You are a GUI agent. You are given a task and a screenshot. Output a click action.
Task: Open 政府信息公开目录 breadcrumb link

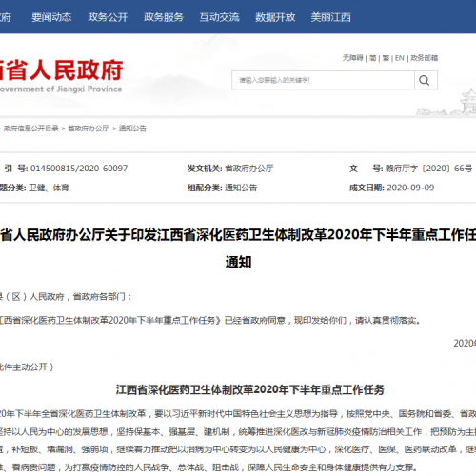31,129
